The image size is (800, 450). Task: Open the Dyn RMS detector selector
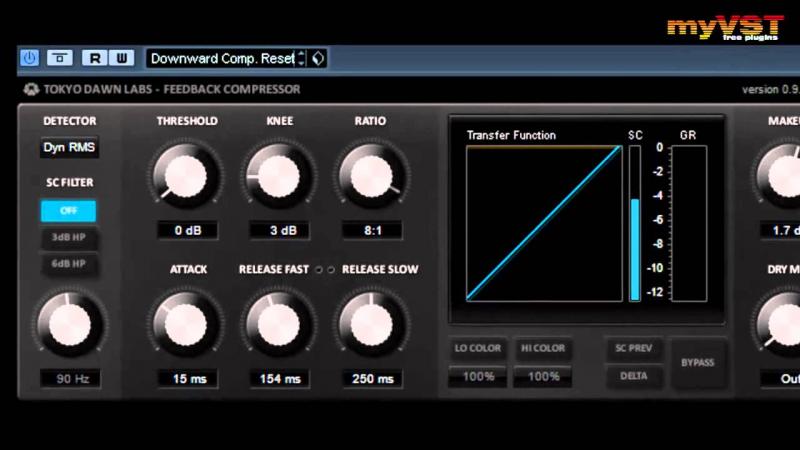[x=69, y=147]
